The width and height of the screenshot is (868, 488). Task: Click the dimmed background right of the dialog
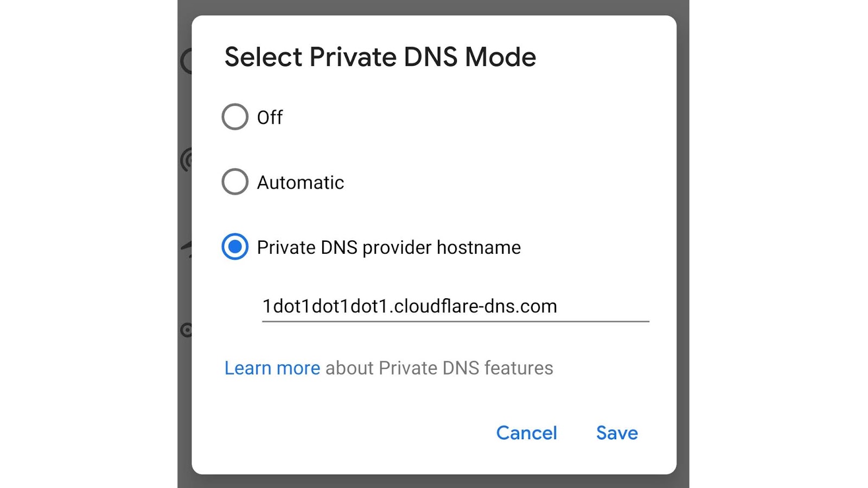682,244
